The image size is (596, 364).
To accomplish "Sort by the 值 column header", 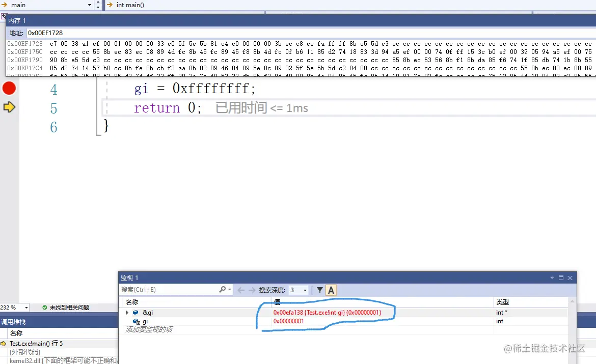I will 277,302.
